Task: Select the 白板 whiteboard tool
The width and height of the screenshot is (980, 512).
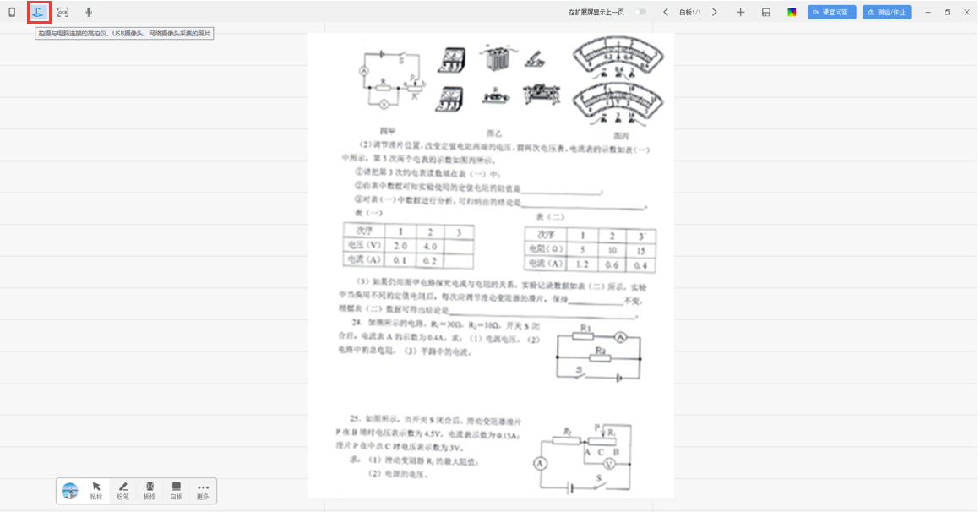Action: [176, 491]
